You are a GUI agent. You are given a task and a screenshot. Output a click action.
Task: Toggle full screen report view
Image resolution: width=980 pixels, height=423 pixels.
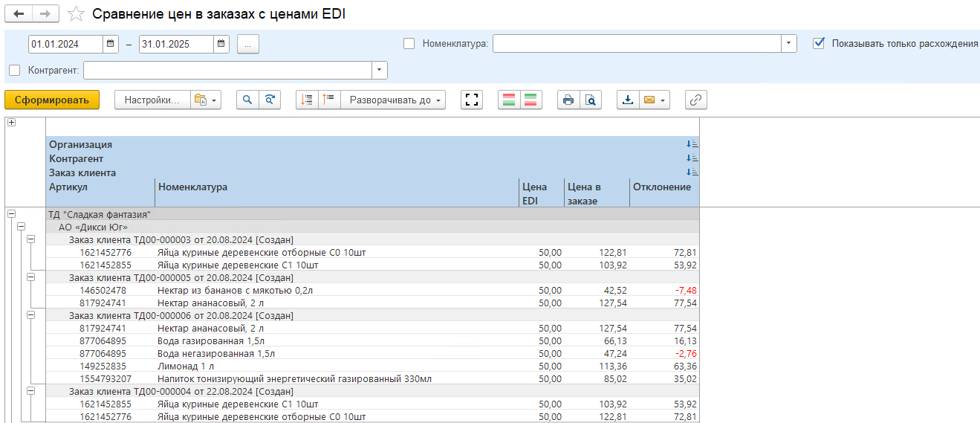pos(471,100)
